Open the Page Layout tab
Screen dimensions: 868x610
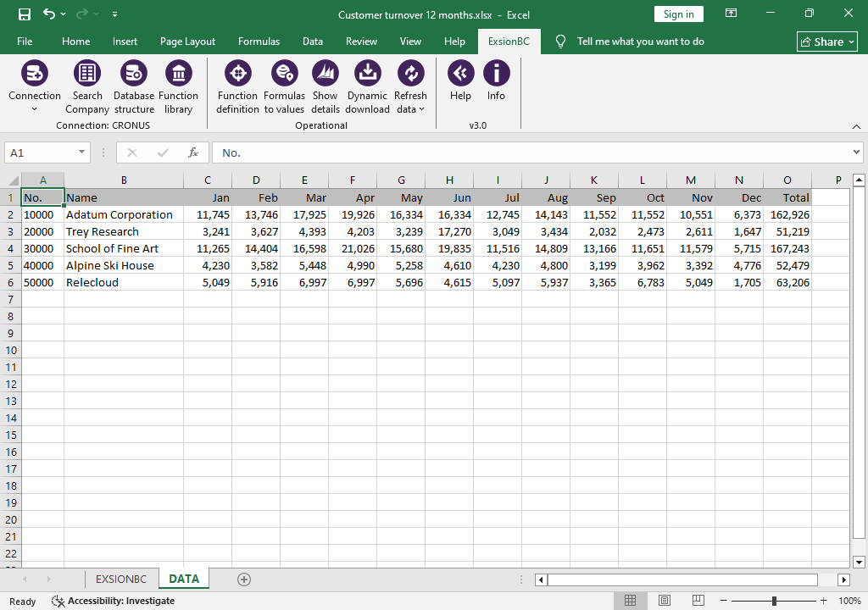point(187,42)
